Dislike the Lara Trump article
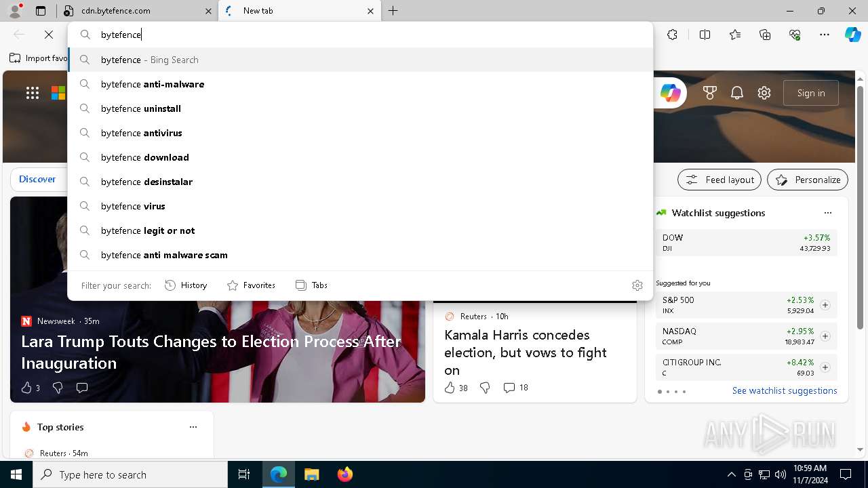The image size is (868, 488). (58, 388)
